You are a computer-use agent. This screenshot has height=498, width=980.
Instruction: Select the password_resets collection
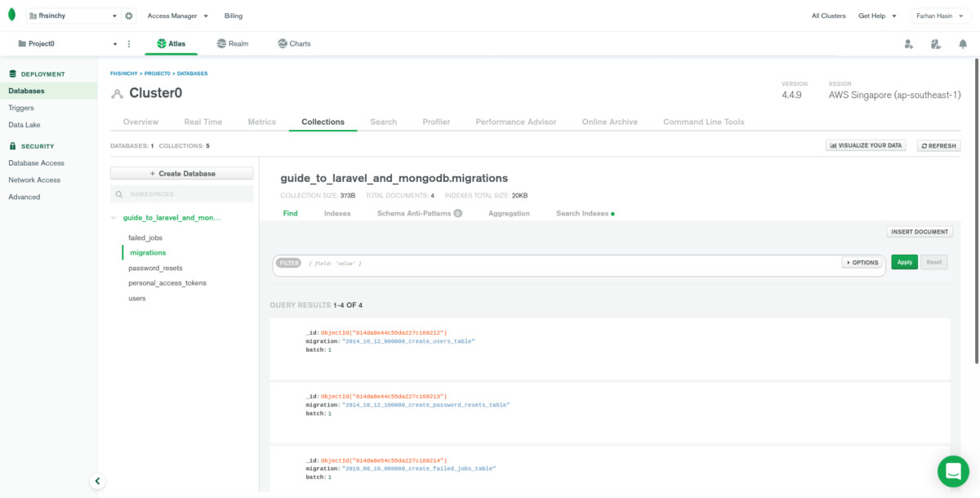click(155, 268)
